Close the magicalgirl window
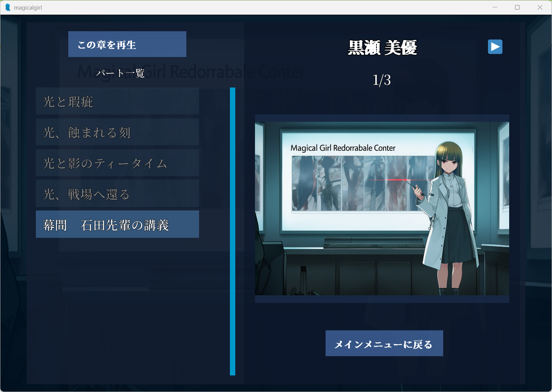Screen dimensions: 552x392 [540, 7]
